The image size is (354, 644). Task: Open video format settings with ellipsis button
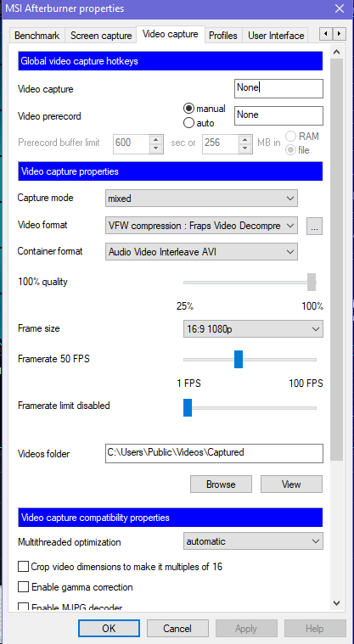314,227
